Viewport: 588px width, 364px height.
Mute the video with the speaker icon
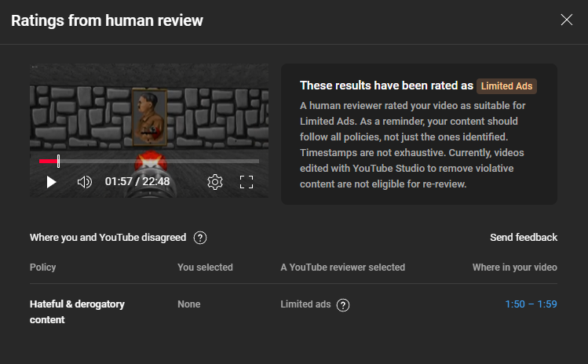[84, 182]
